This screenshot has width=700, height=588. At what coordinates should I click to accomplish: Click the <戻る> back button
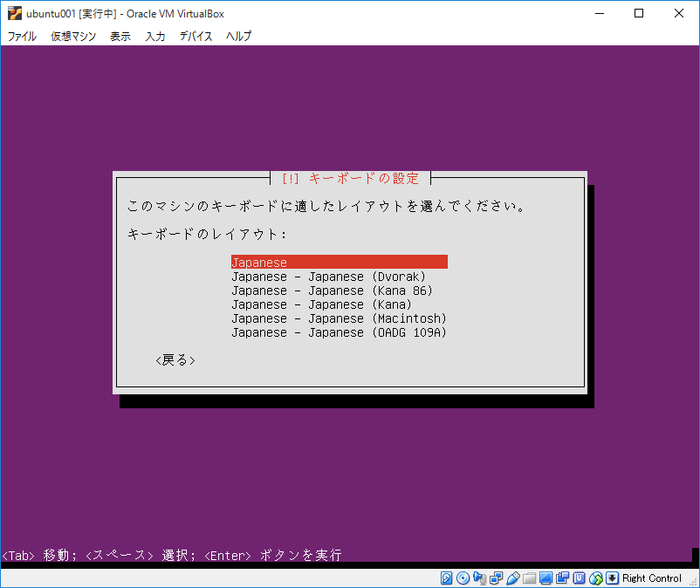pyautogui.click(x=175, y=360)
